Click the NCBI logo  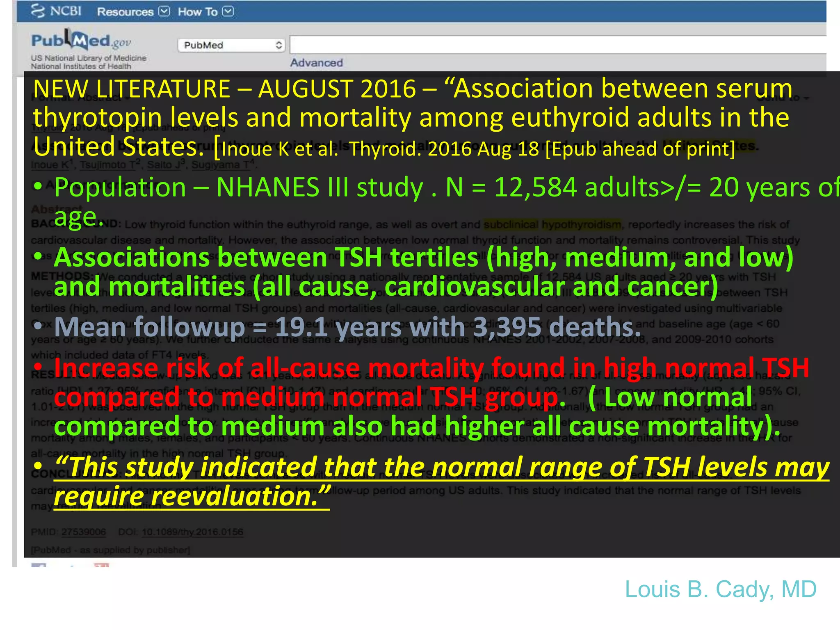(56, 11)
